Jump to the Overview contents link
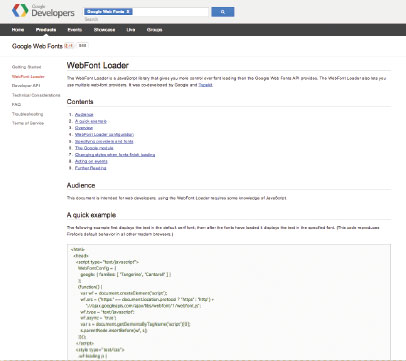The image size is (406, 361). pyautogui.click(x=84, y=128)
